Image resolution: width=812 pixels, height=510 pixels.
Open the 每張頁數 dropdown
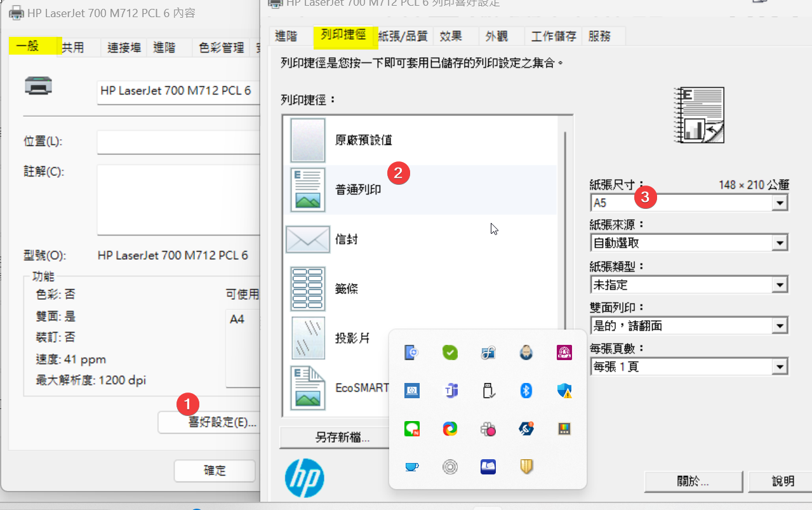pos(780,366)
